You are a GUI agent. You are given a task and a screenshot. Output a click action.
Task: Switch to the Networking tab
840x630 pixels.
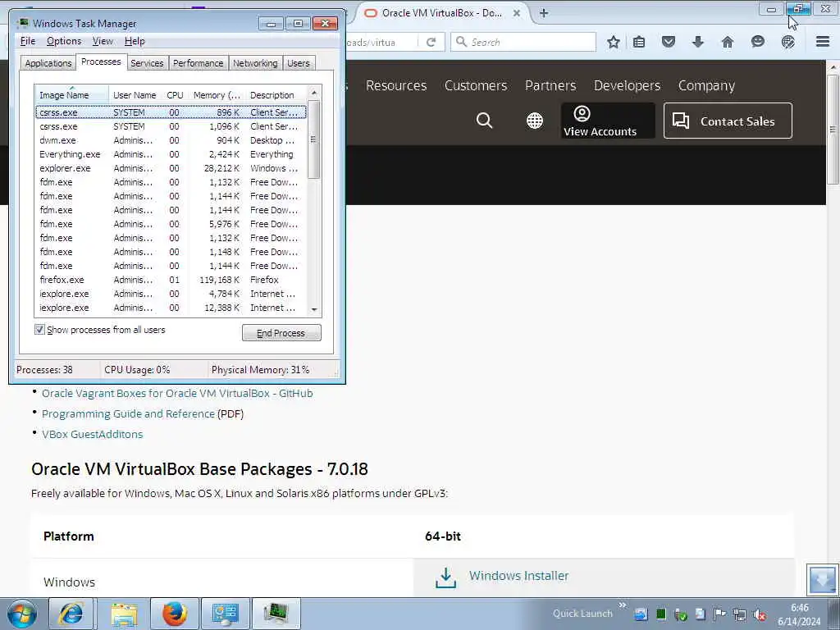tap(255, 63)
